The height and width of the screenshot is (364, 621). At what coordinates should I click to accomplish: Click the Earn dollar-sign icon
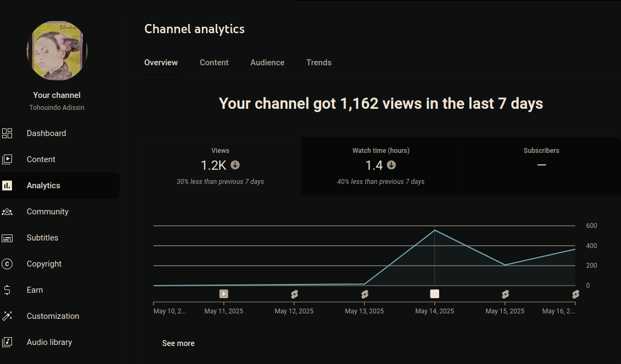click(7, 290)
